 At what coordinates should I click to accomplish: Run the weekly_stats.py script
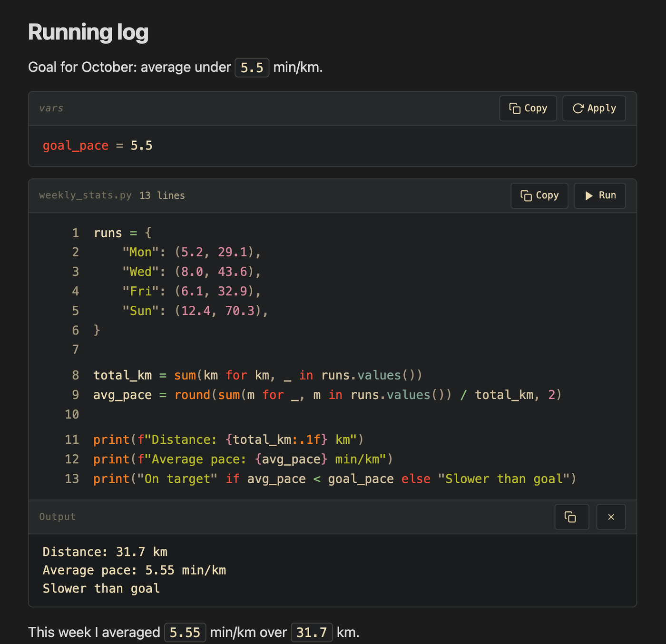[600, 195]
